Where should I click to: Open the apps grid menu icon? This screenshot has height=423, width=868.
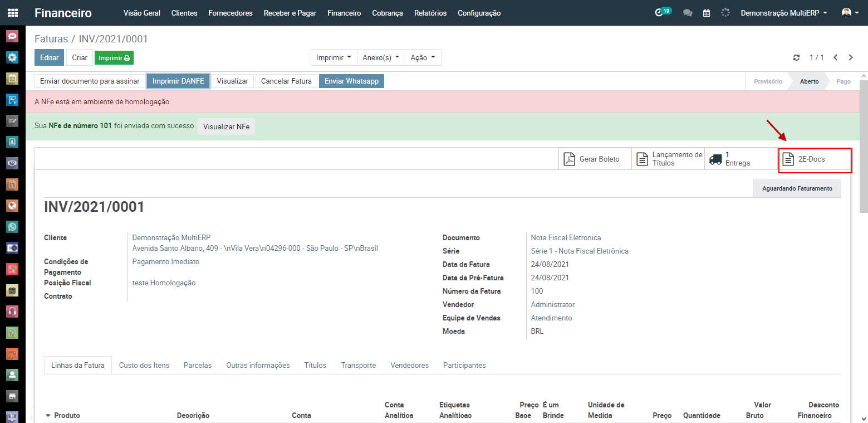coord(12,13)
